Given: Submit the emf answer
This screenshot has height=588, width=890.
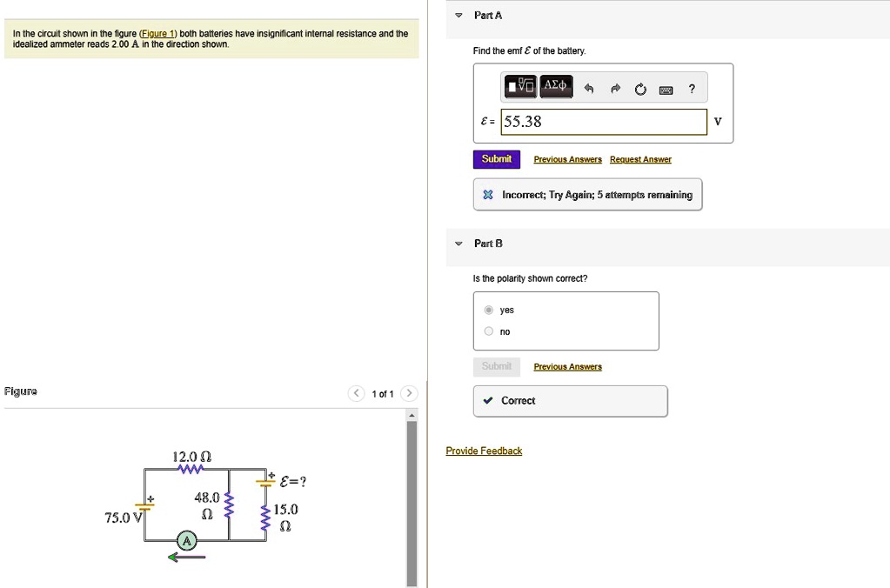Looking at the screenshot, I should click(x=496, y=159).
